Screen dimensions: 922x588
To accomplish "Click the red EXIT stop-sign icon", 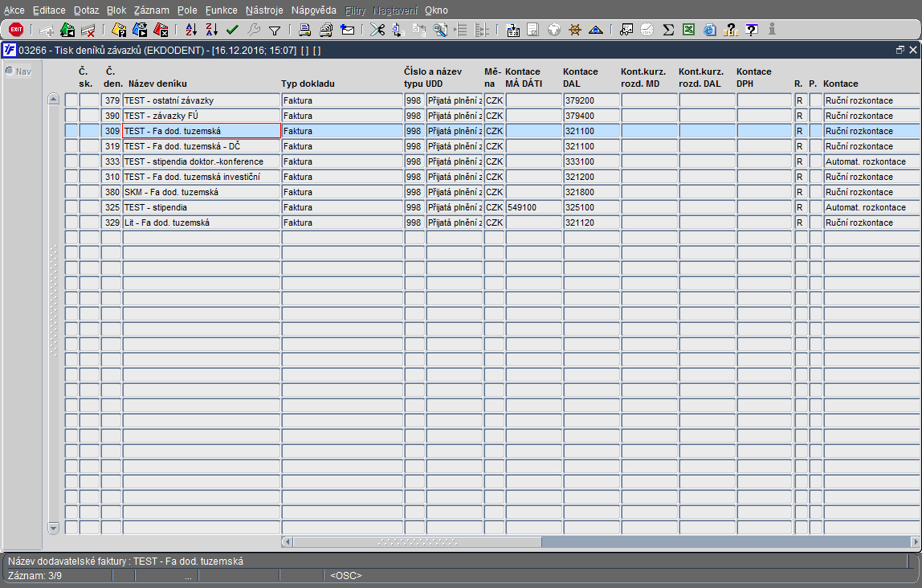I will click(16, 30).
